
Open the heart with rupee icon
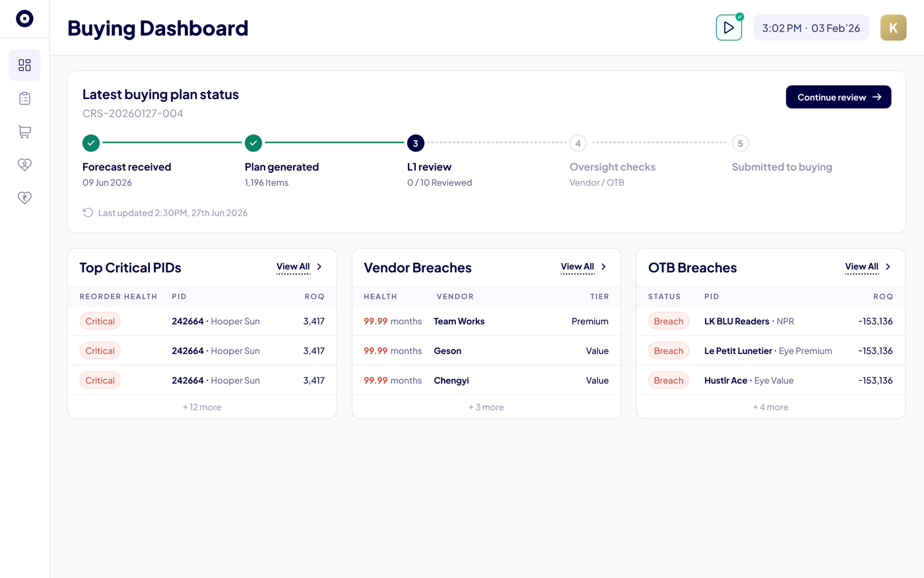click(24, 198)
